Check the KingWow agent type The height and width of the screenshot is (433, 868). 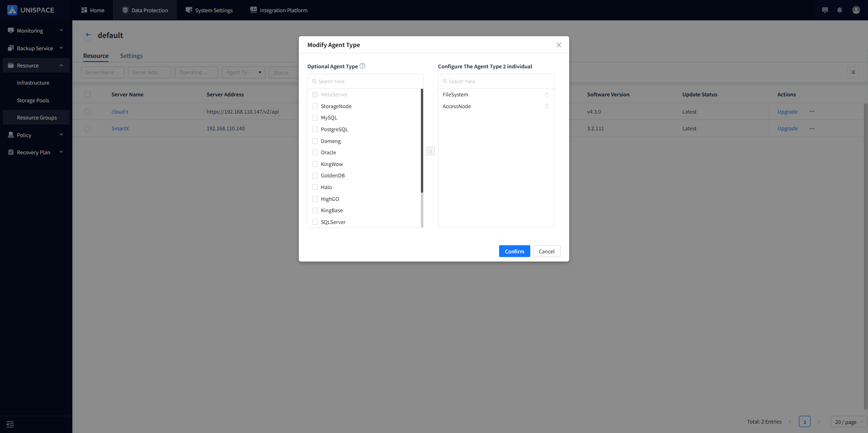[315, 164]
